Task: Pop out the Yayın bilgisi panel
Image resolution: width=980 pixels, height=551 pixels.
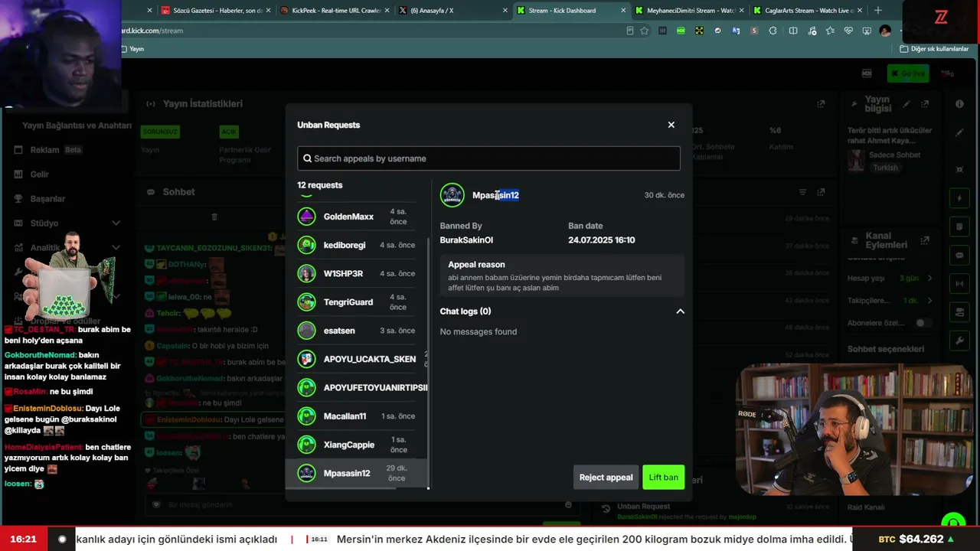Action: point(925,104)
